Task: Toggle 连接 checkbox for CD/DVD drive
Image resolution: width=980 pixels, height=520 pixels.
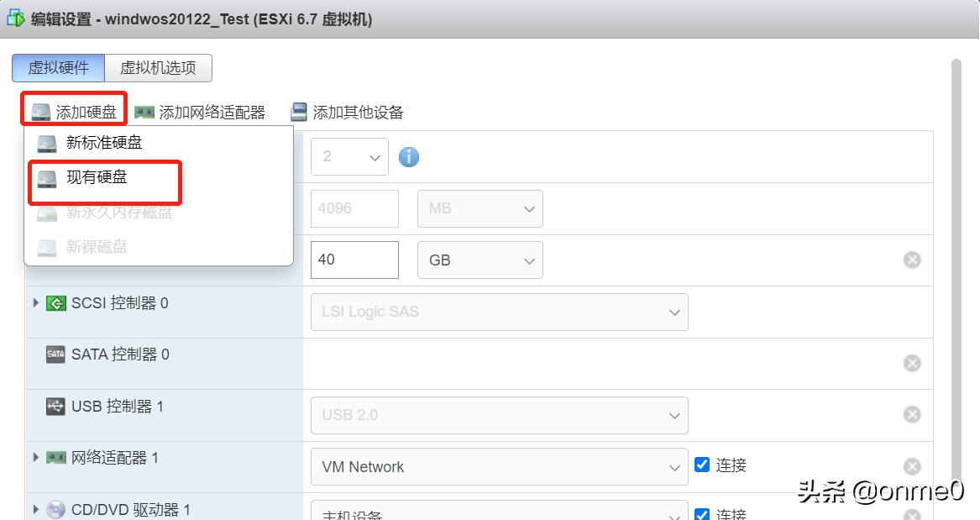Action: point(702,514)
